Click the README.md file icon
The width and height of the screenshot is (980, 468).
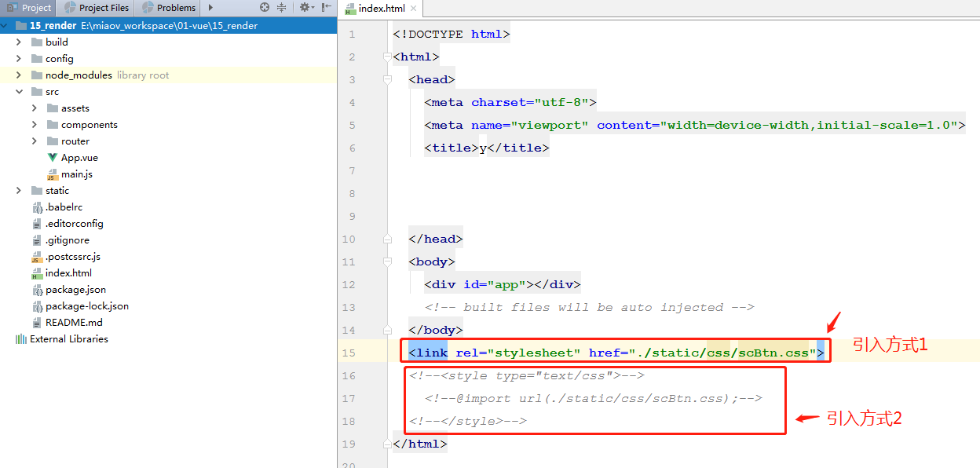click(37, 322)
